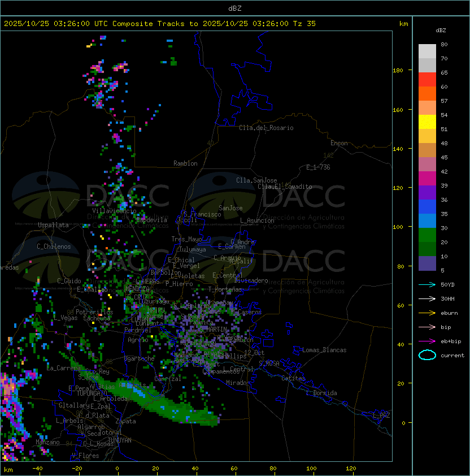Screen dimensions: 470x476
Task: Click the TUNUYAN city label
Action: 119,440
